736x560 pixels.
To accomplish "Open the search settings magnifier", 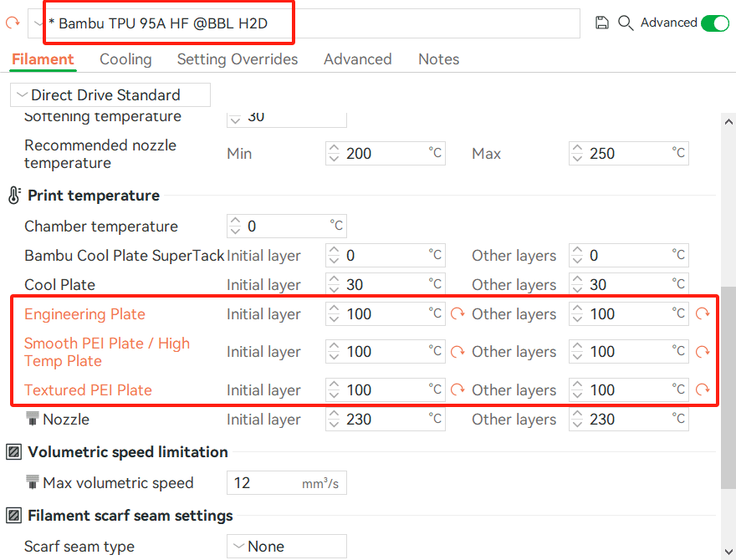I will (626, 23).
